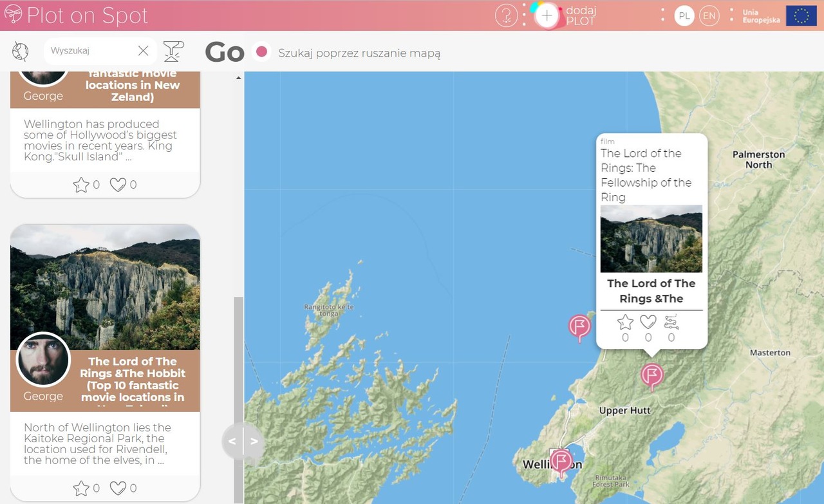The width and height of the screenshot is (824, 504).
Task: Click the globe icon beside search
Action: (x=21, y=51)
